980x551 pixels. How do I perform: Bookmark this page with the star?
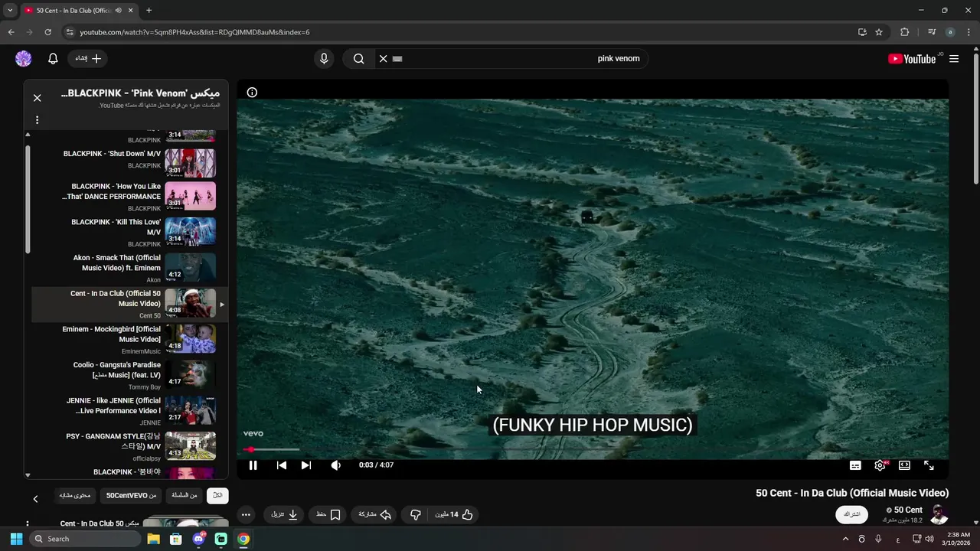[x=879, y=32]
